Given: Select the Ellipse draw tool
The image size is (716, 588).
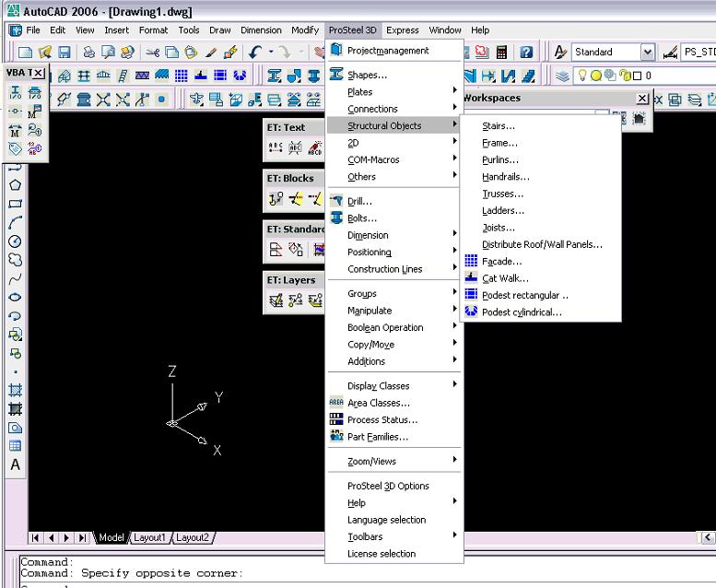Looking at the screenshot, I should [x=15, y=297].
